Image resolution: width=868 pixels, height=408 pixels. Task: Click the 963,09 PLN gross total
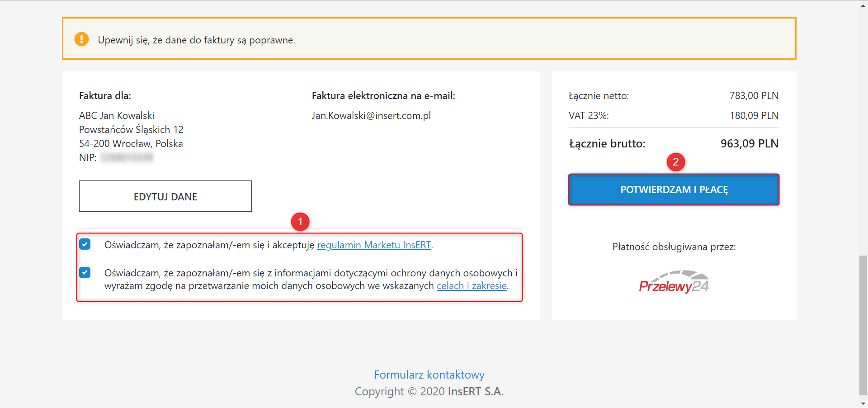pos(749,144)
